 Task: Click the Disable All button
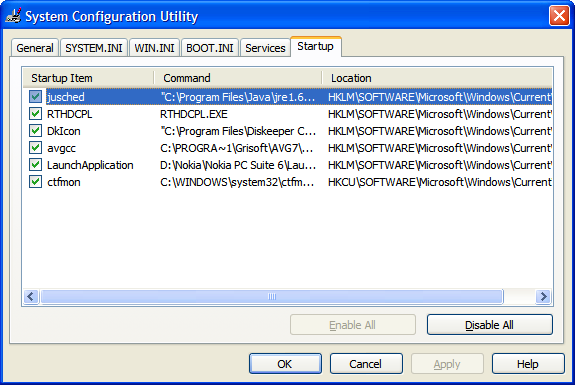point(490,325)
